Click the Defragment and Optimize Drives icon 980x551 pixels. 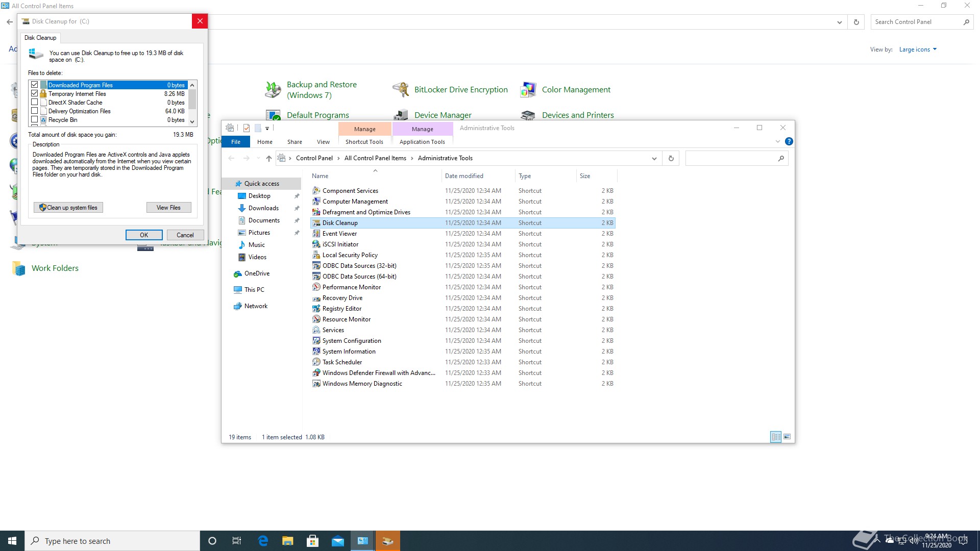316,212
